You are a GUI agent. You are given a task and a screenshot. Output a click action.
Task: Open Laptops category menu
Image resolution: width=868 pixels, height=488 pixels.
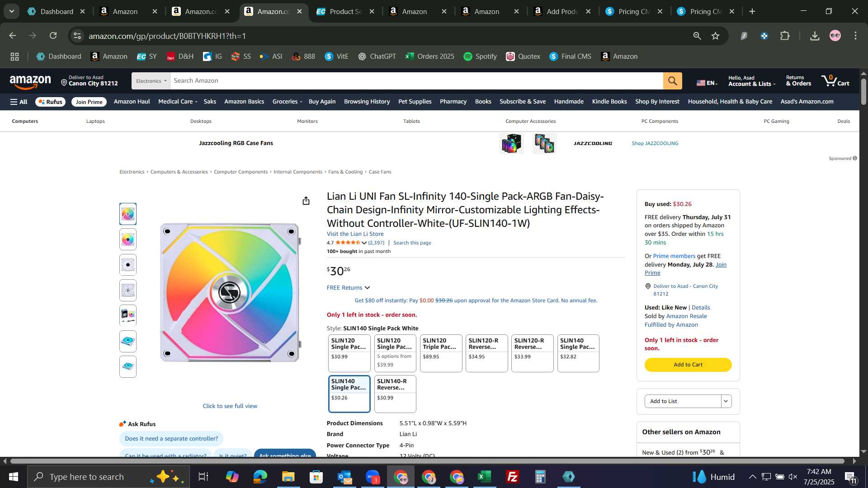(95, 121)
